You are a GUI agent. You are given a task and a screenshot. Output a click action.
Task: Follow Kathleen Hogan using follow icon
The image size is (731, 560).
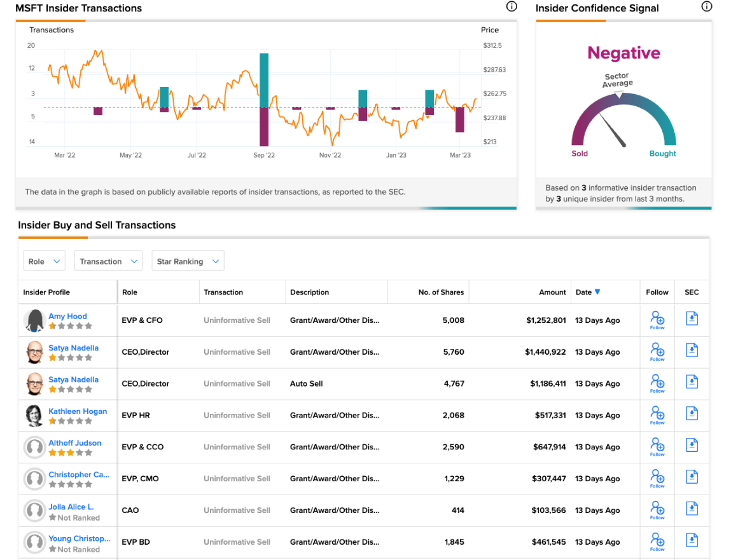click(657, 415)
